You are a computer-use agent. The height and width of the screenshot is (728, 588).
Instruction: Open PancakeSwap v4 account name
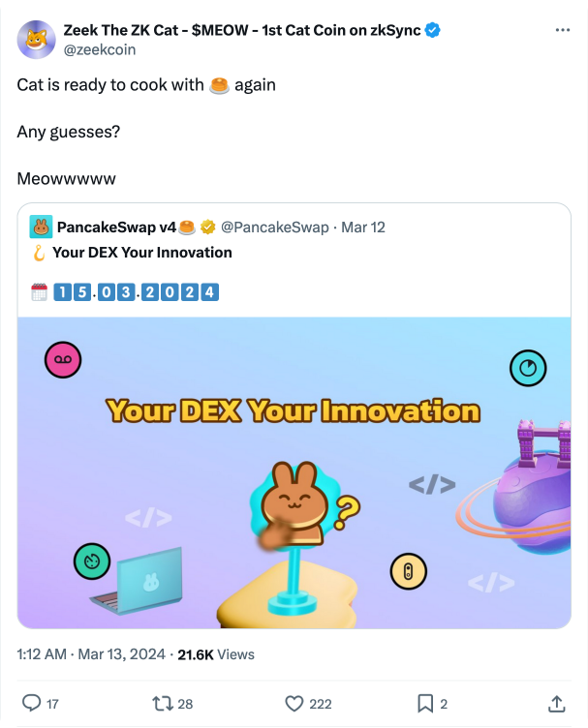point(116,227)
